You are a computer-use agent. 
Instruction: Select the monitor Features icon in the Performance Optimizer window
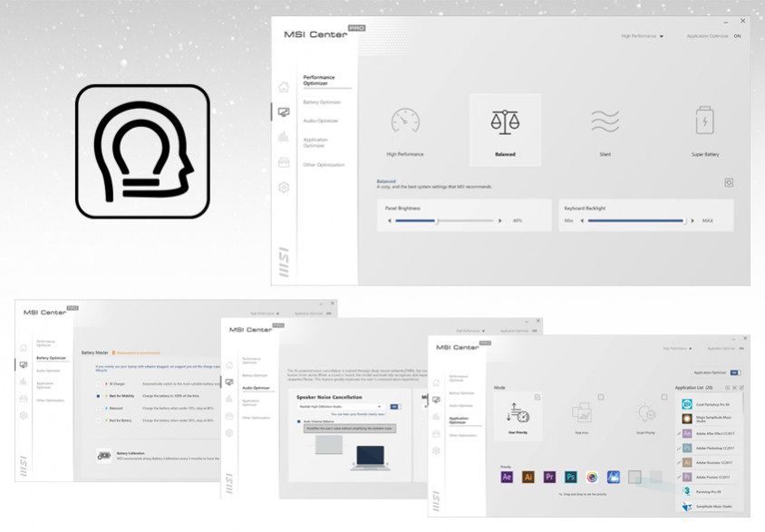[284, 112]
